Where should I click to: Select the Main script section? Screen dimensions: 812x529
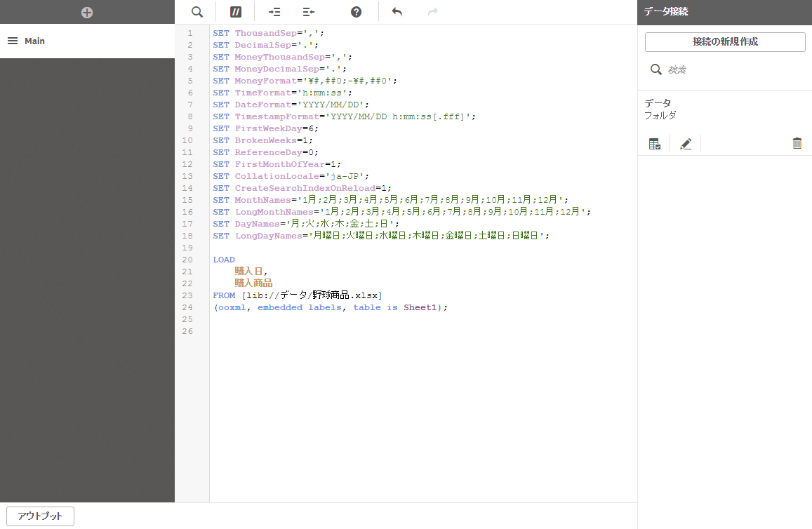[x=87, y=41]
